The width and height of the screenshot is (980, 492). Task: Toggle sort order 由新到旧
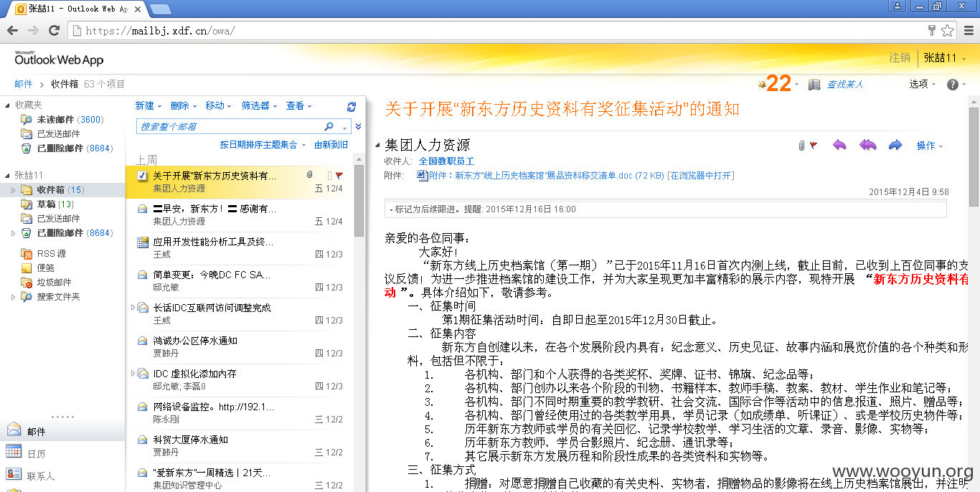pos(331,145)
